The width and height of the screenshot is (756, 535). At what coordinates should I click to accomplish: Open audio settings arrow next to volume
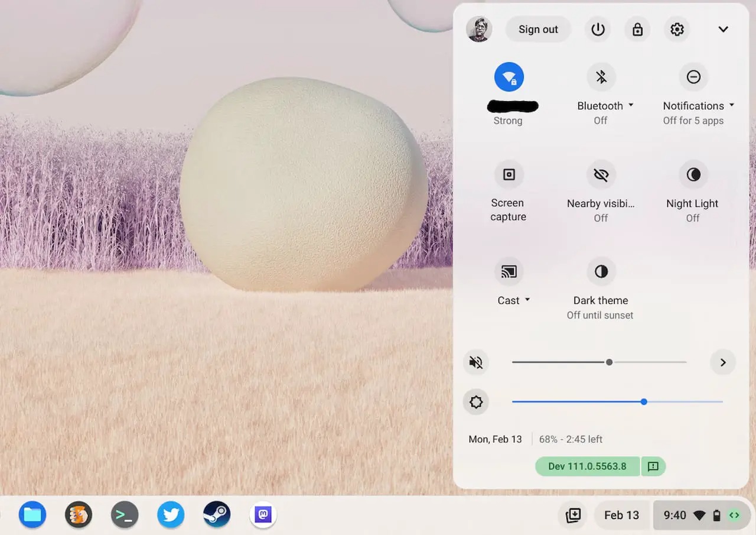coord(723,362)
